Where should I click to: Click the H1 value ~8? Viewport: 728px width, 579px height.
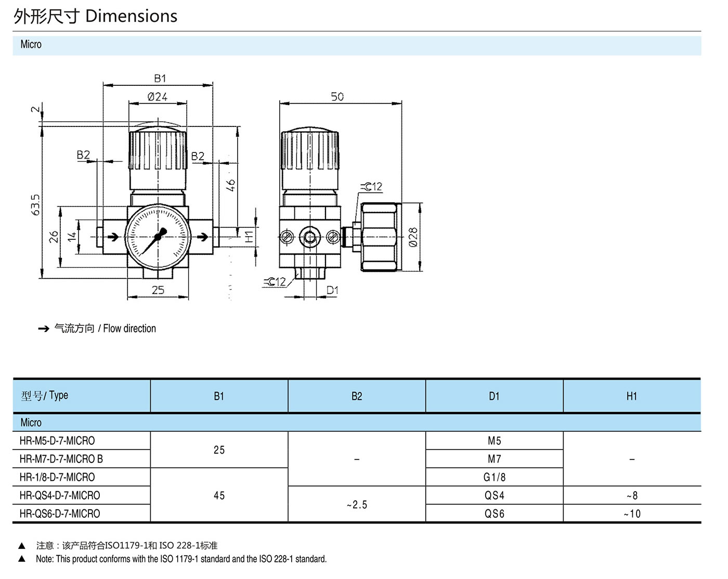[x=632, y=495]
